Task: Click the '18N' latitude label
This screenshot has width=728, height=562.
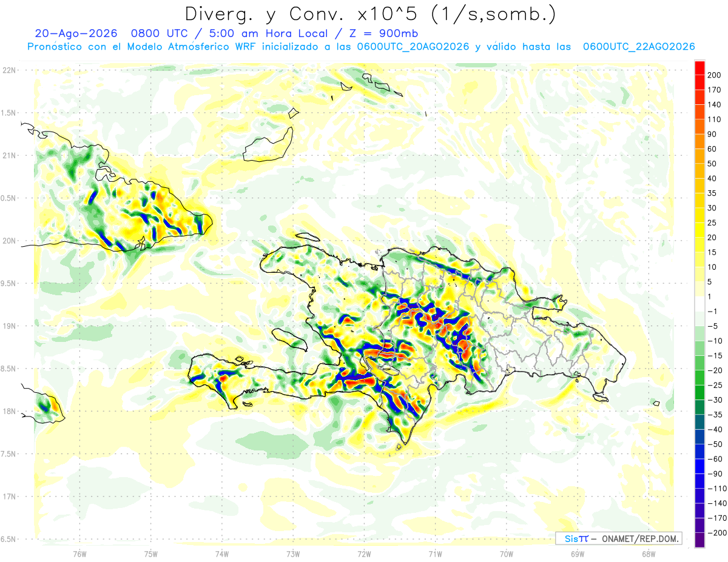Action: pos(8,411)
